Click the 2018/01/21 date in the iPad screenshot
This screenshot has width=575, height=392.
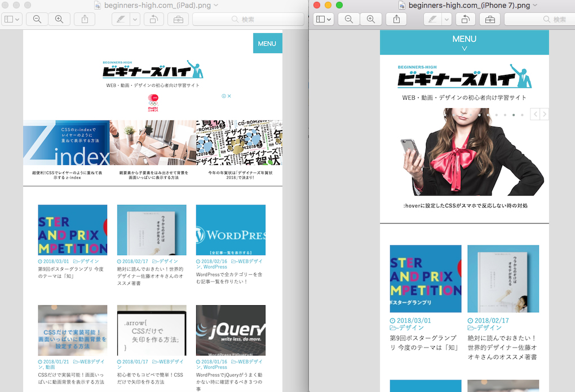pyautogui.click(x=56, y=362)
